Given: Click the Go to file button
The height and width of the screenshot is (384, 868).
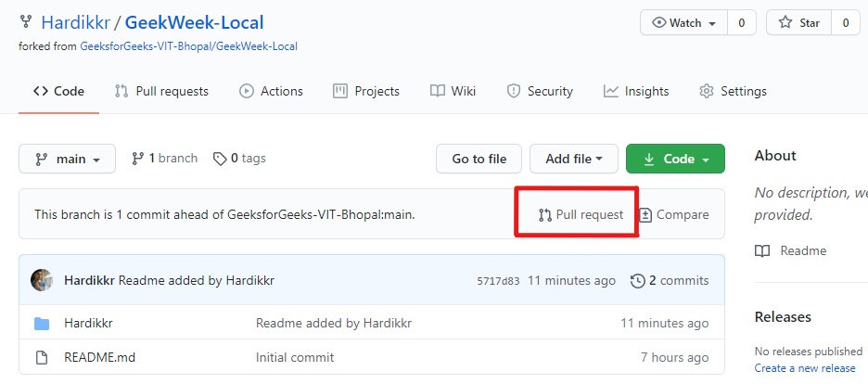Looking at the screenshot, I should click(x=479, y=159).
